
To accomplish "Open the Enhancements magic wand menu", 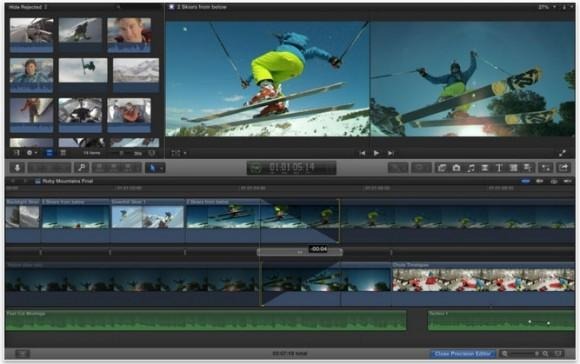I will [398, 168].
